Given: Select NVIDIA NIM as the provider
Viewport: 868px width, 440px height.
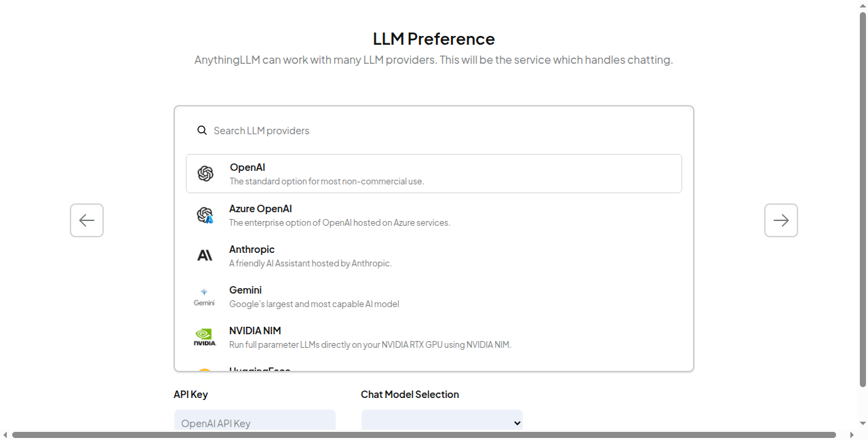Looking at the screenshot, I should click(433, 336).
